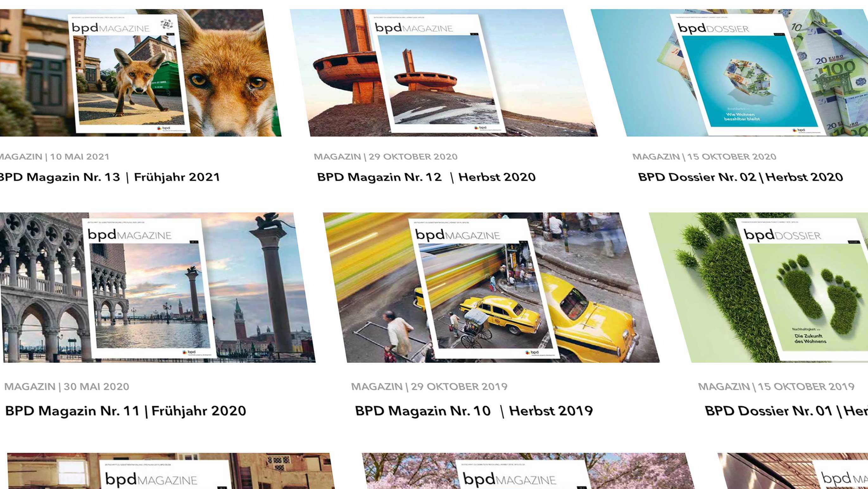Click the title BPD Magazin Nr. 11 | Frühjahr 2020

(x=126, y=411)
